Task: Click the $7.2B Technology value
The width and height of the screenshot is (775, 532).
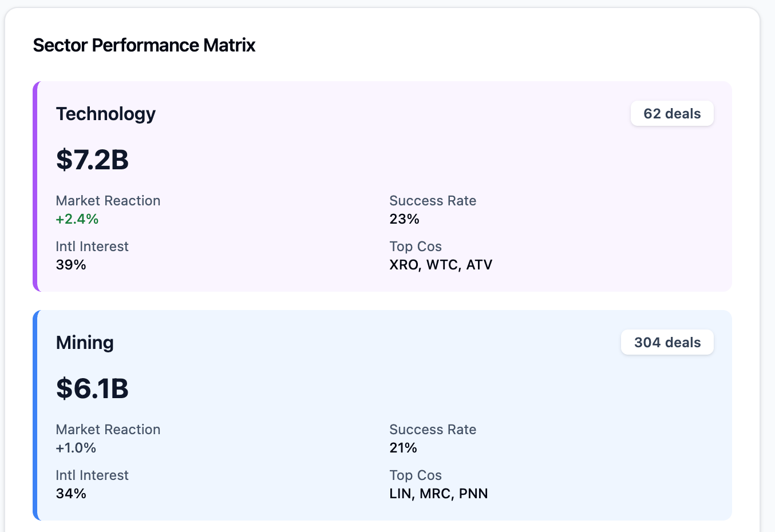Action: pos(93,160)
